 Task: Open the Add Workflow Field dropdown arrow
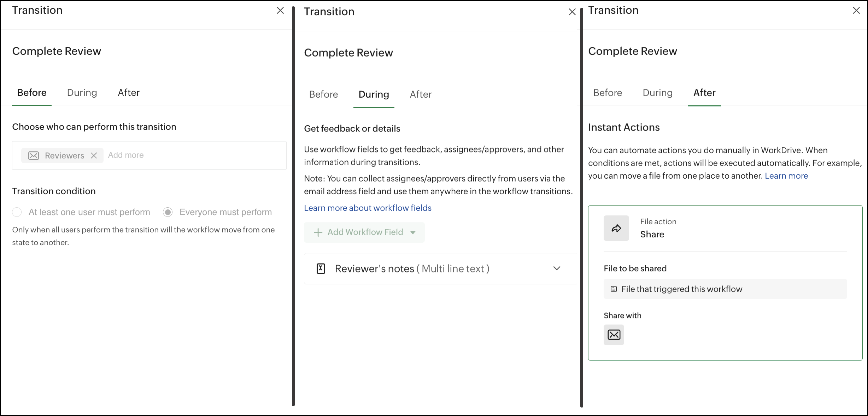(x=413, y=232)
